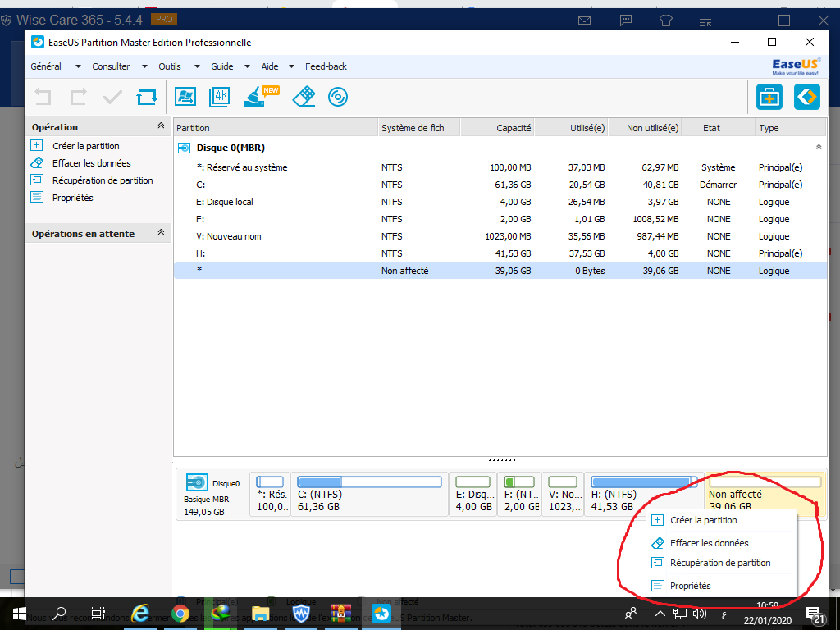Open the cleanup tool marked NEW
This screenshot has width=840, height=630.
pyautogui.click(x=261, y=97)
